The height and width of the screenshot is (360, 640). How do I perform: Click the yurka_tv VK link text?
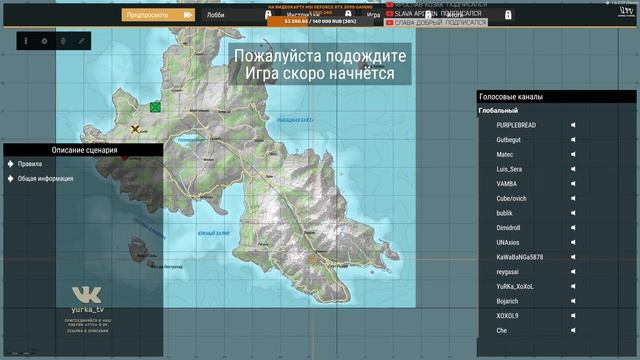[87, 310]
